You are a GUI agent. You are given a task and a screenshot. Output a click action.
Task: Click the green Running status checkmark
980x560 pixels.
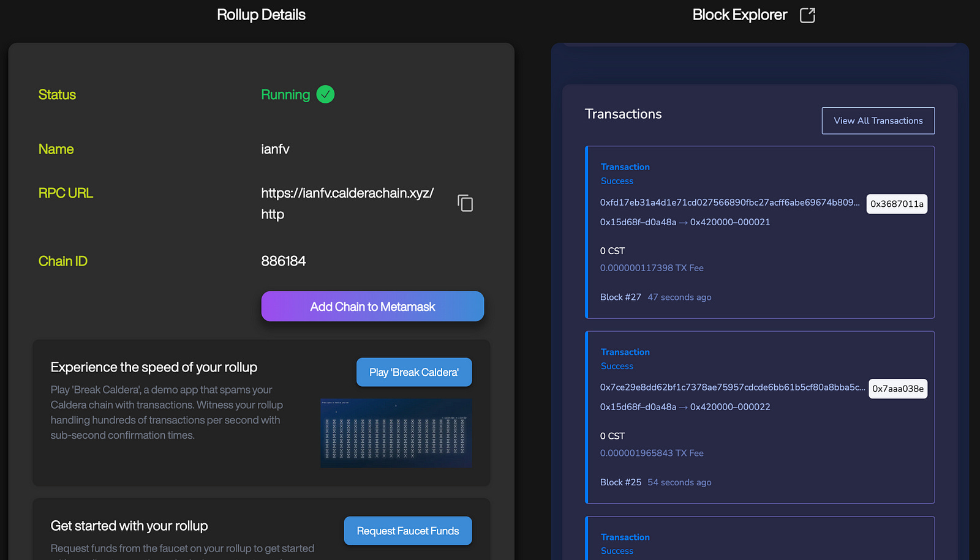click(x=325, y=94)
